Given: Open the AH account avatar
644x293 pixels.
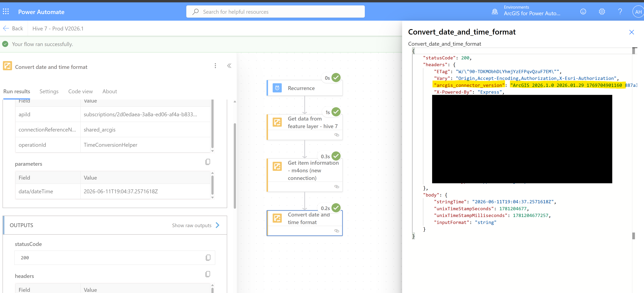Looking at the screenshot, I should pyautogui.click(x=638, y=12).
